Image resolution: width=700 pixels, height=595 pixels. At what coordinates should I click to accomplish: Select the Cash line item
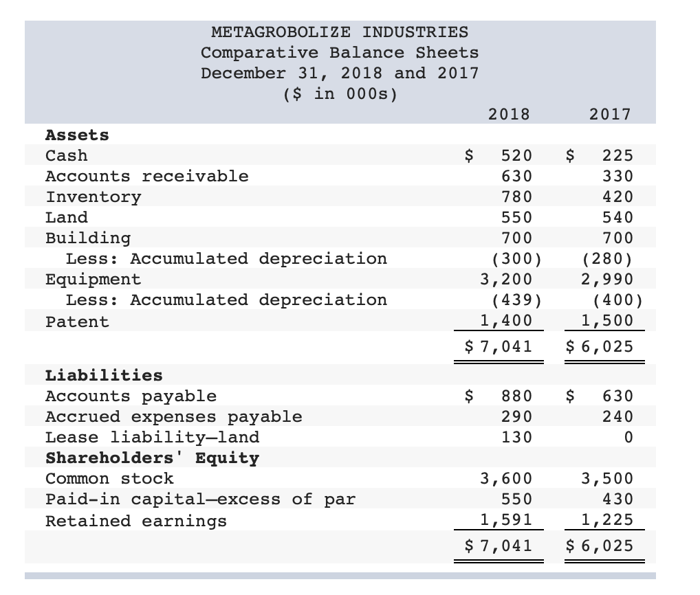click(66, 155)
